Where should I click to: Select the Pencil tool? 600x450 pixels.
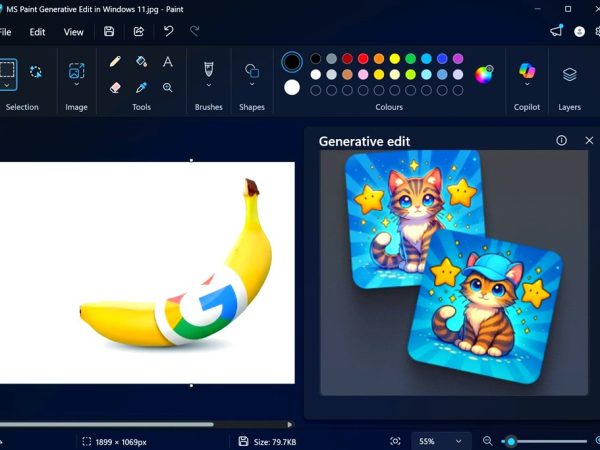pyautogui.click(x=115, y=62)
